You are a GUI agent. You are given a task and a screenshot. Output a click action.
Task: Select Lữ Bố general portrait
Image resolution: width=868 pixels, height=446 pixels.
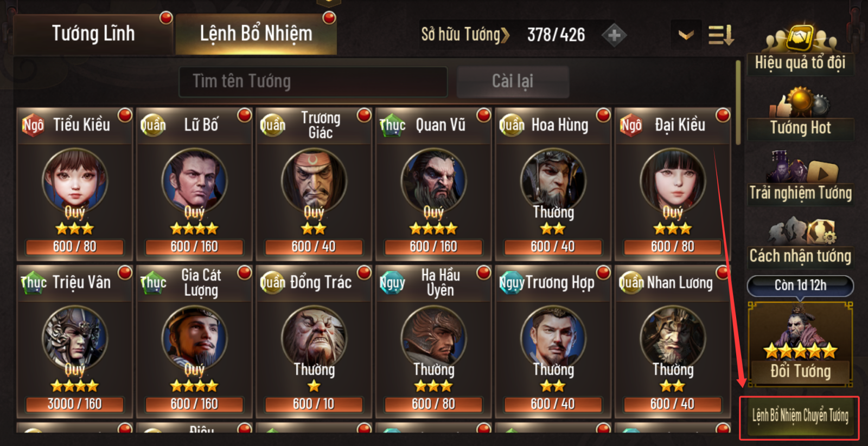click(x=194, y=180)
